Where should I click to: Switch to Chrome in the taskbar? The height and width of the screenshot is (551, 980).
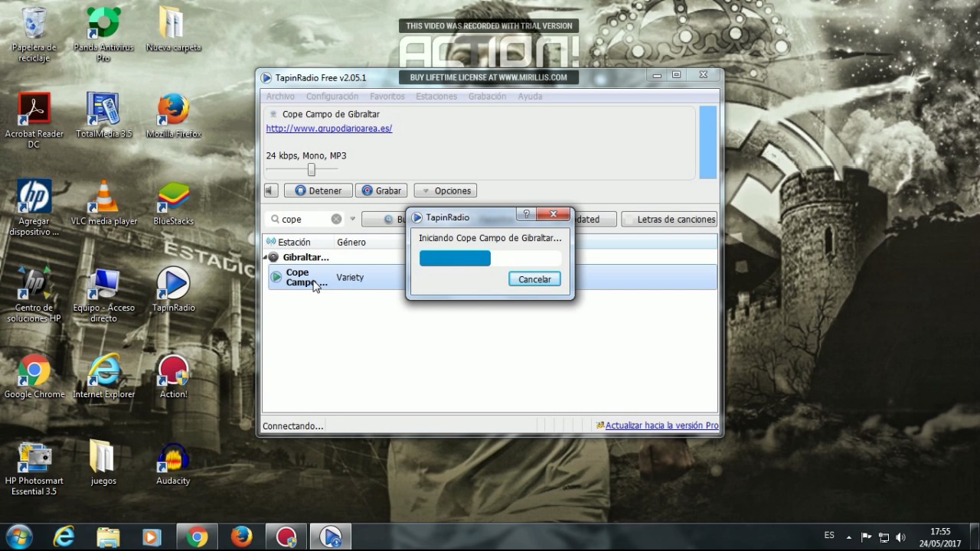pos(197,537)
